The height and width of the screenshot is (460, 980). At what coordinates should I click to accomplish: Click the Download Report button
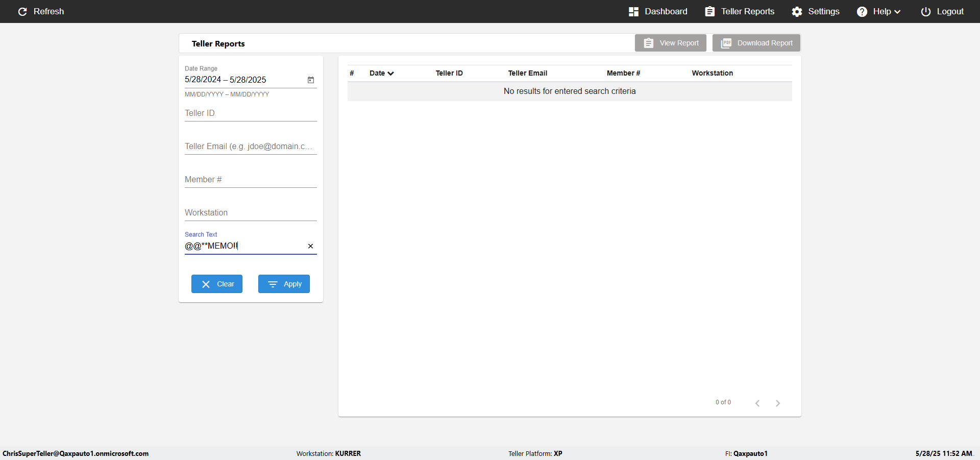(756, 43)
